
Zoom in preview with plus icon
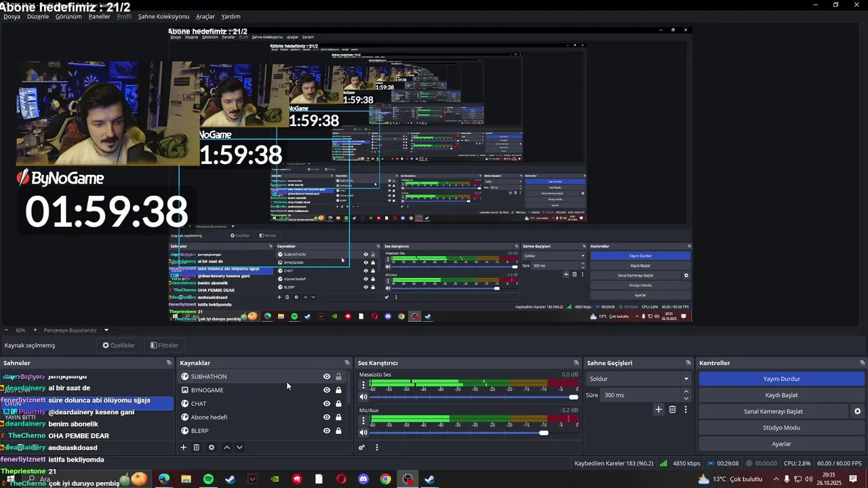pyautogui.click(x=35, y=330)
